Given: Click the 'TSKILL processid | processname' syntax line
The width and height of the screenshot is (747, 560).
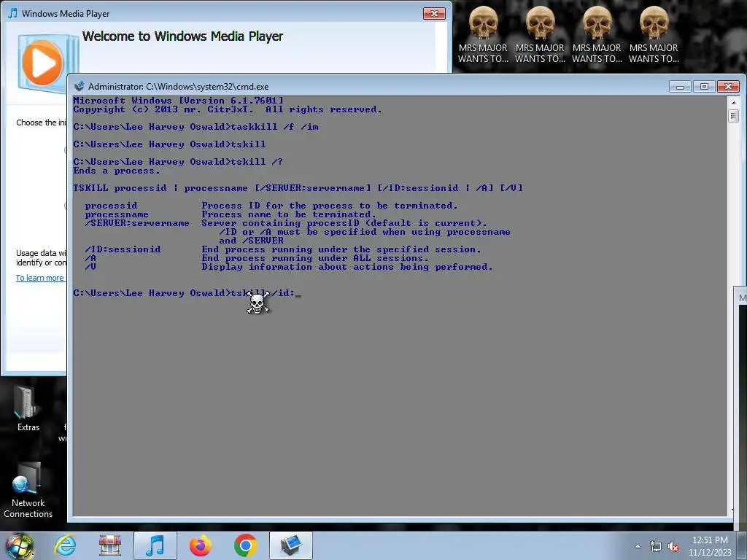Looking at the screenshot, I should 298,188.
